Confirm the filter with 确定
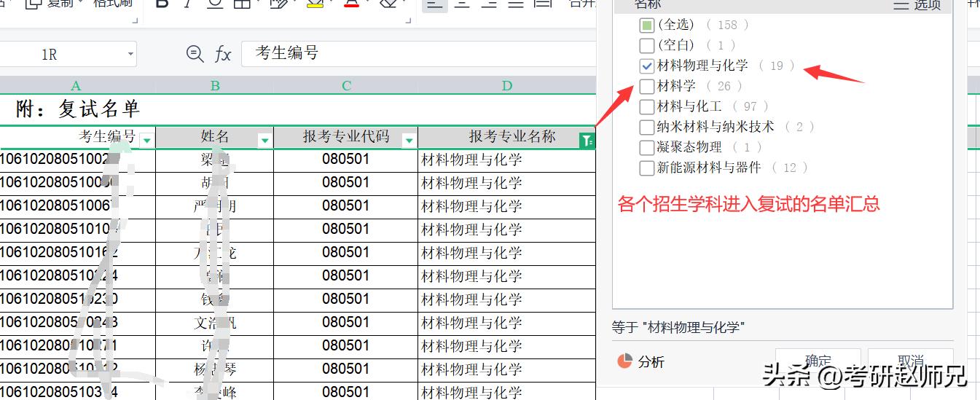Image resolution: width=980 pixels, height=400 pixels. coord(818,360)
